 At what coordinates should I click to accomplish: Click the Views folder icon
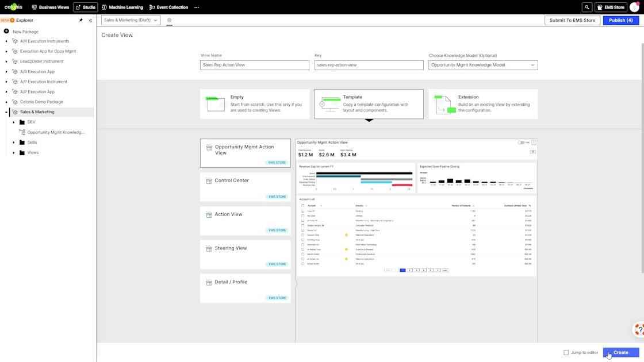click(x=22, y=152)
